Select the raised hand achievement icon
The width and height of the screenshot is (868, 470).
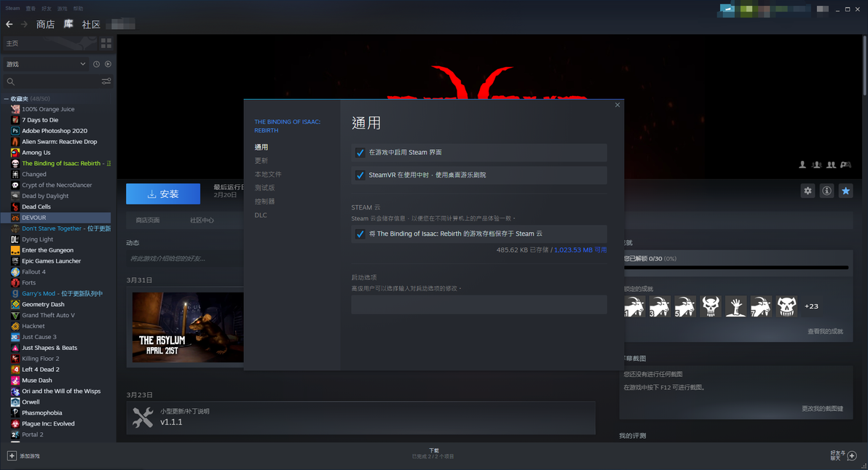[735, 306]
